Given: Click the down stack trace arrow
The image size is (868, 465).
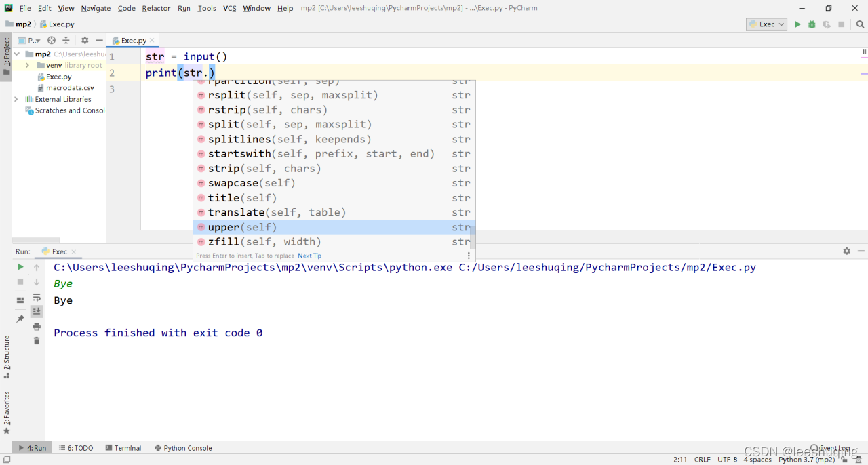Looking at the screenshot, I should 37,281.
